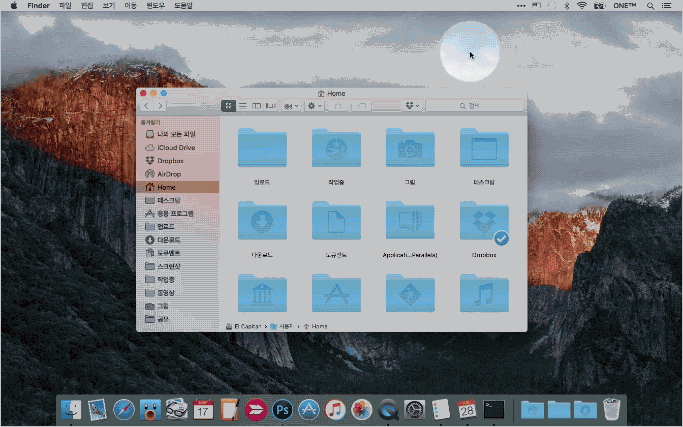683x427 pixels.
Task: Open Finder from the Dock
Action: coord(71,410)
